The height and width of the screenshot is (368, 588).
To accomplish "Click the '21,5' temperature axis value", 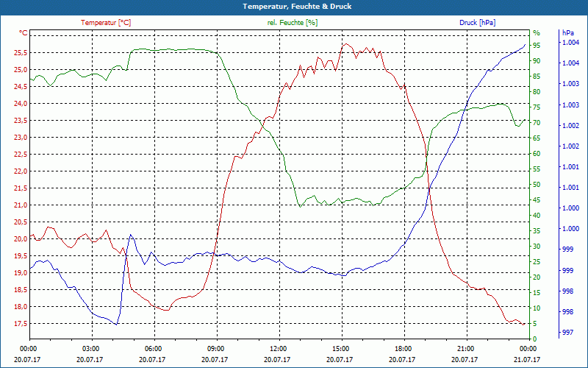I will tap(21, 188).
